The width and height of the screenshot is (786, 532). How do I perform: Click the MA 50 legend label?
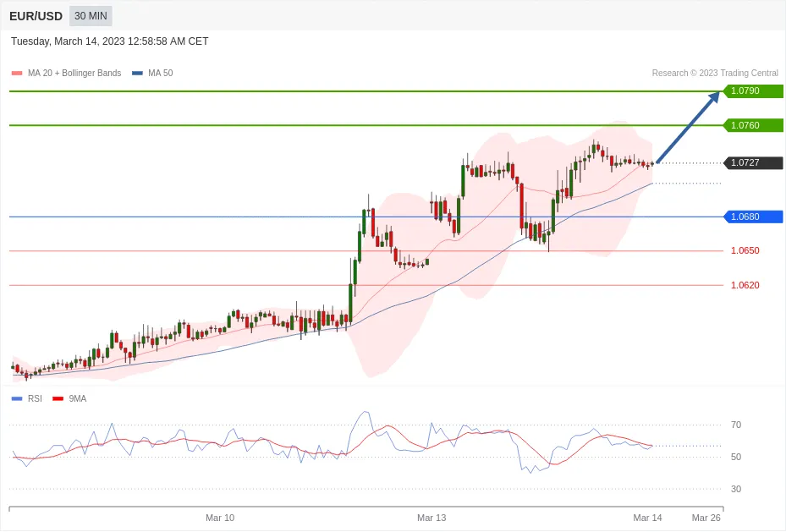[161, 73]
